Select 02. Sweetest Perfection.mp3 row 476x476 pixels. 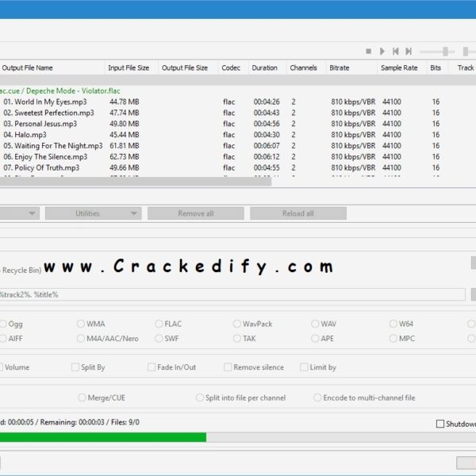coord(238,113)
